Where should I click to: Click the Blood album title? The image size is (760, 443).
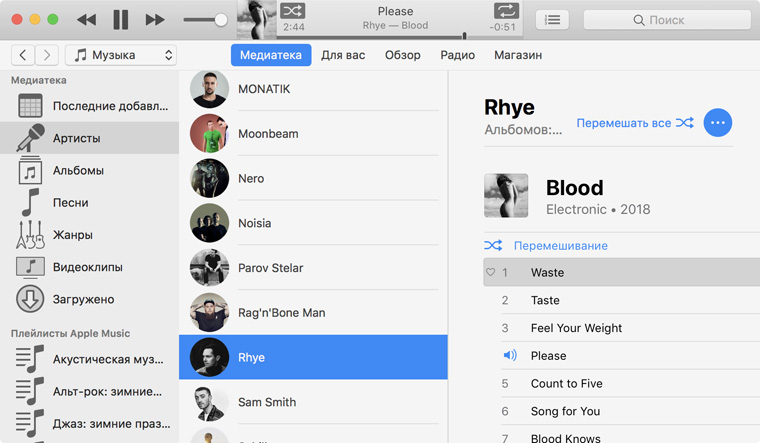(575, 188)
